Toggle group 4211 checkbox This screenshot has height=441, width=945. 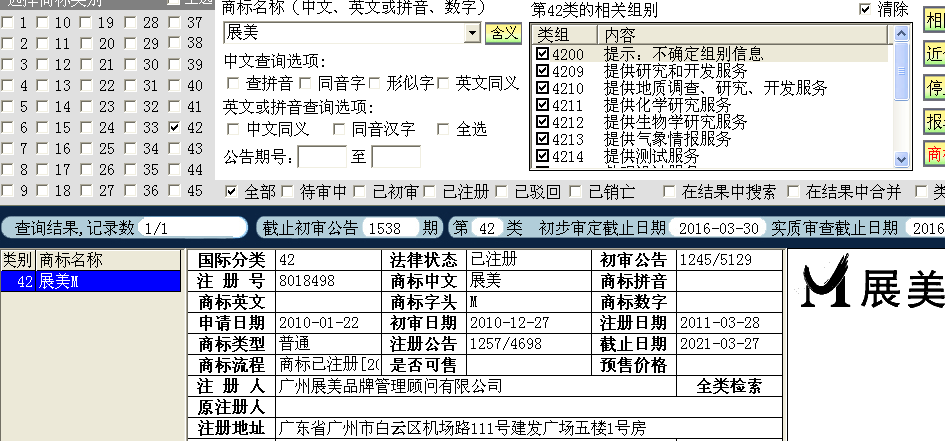click(x=542, y=105)
